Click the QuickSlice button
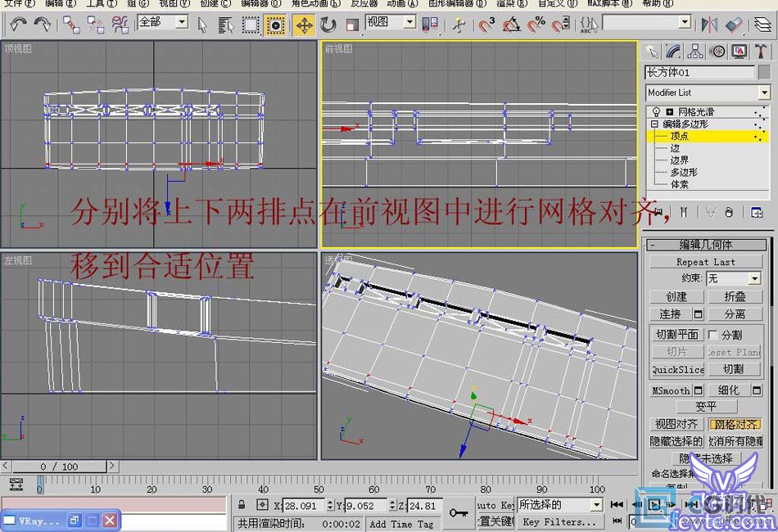This screenshot has height=532, width=778. click(678, 369)
